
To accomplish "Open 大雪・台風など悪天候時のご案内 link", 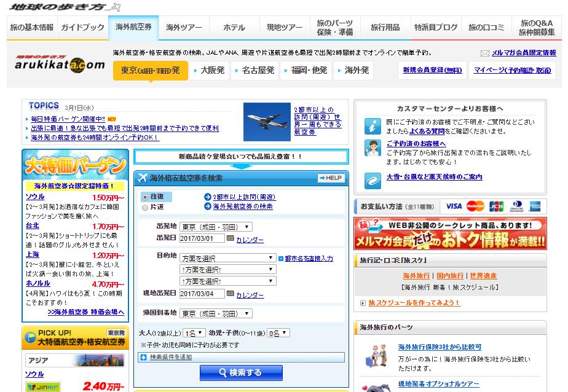I will coord(435,177).
